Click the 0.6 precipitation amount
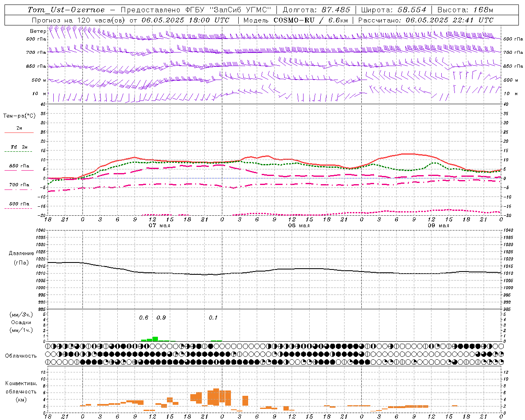525x420 pixels. pyautogui.click(x=144, y=318)
